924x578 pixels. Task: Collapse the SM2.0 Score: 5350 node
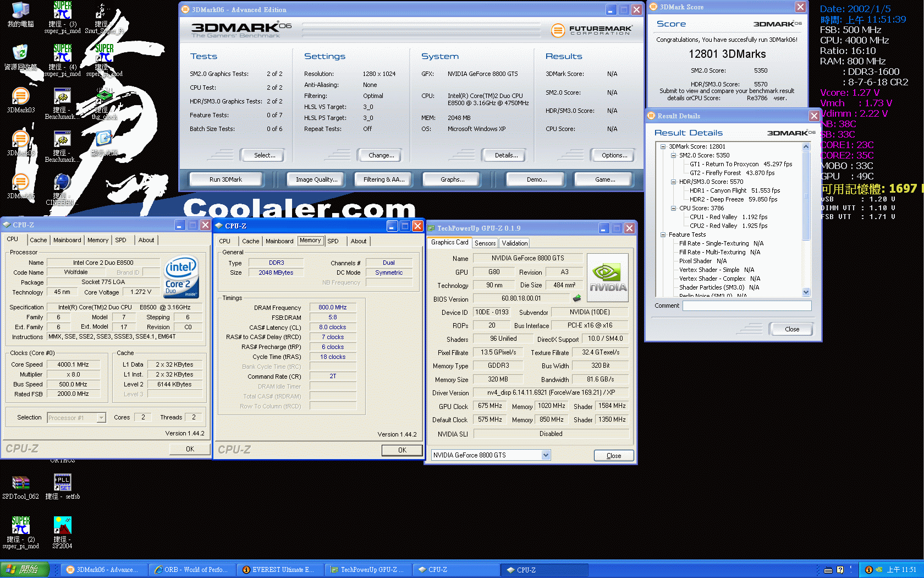point(673,155)
